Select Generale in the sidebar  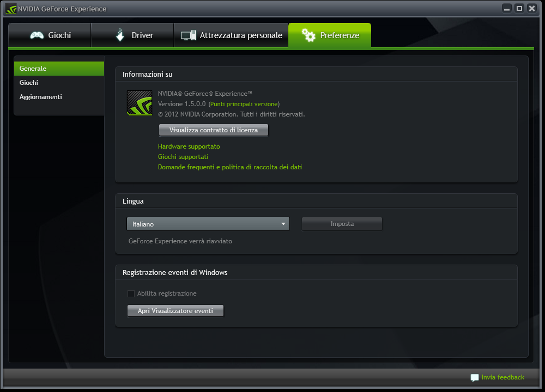coord(33,69)
